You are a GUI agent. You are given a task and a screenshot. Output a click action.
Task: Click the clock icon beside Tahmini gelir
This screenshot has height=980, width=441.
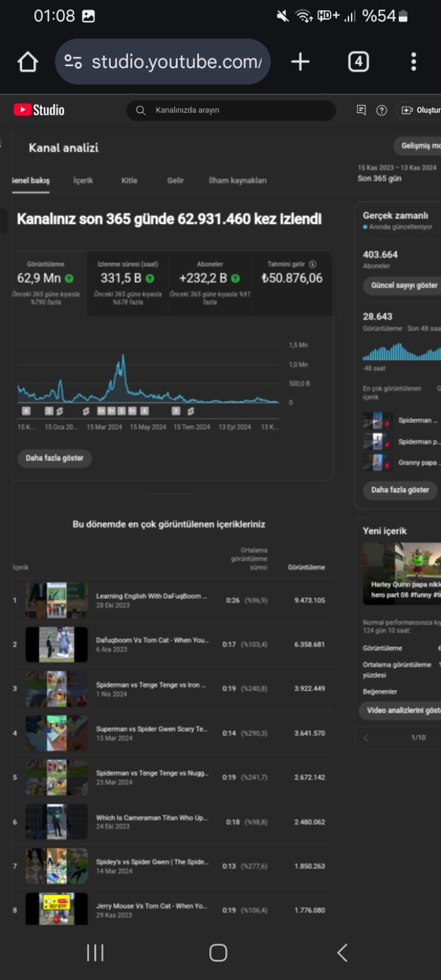313,264
